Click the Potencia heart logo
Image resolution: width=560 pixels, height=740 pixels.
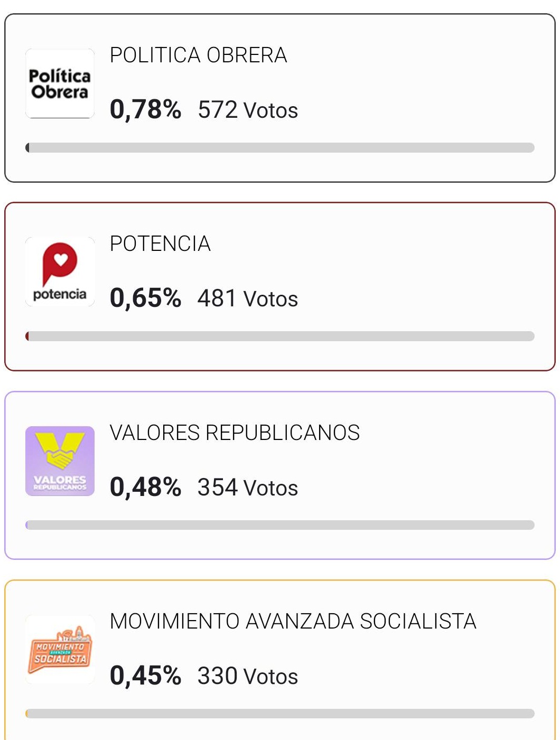(60, 272)
